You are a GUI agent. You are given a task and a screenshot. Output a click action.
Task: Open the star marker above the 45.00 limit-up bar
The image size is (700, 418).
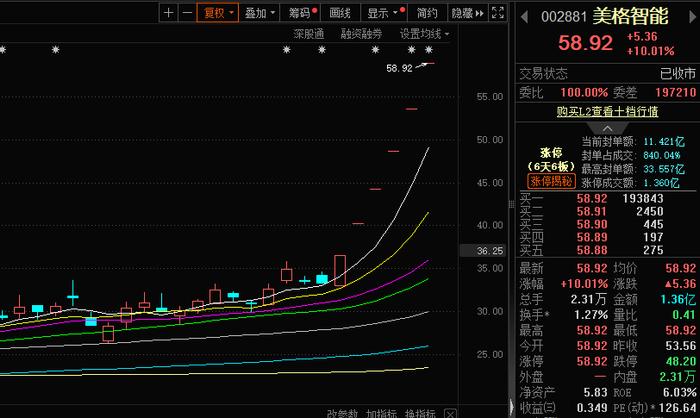click(375, 50)
